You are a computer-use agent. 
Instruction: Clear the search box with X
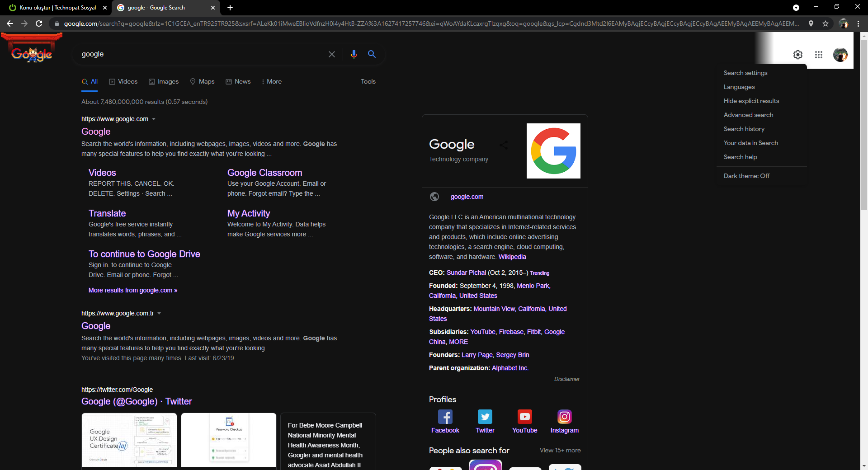[332, 54]
